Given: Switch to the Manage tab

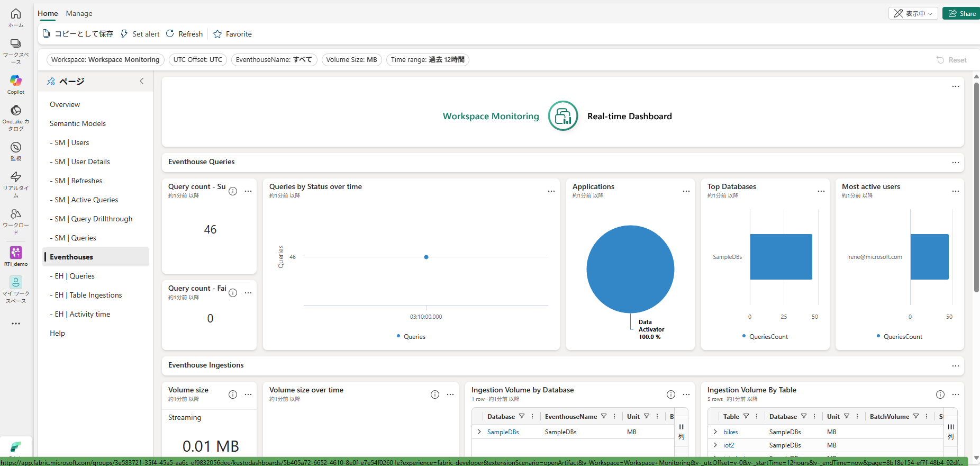Looking at the screenshot, I should click(79, 13).
